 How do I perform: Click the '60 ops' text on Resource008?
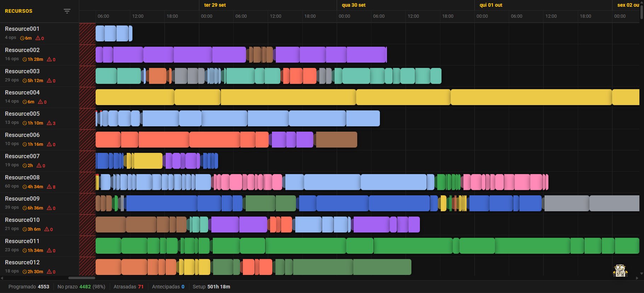[x=12, y=186]
